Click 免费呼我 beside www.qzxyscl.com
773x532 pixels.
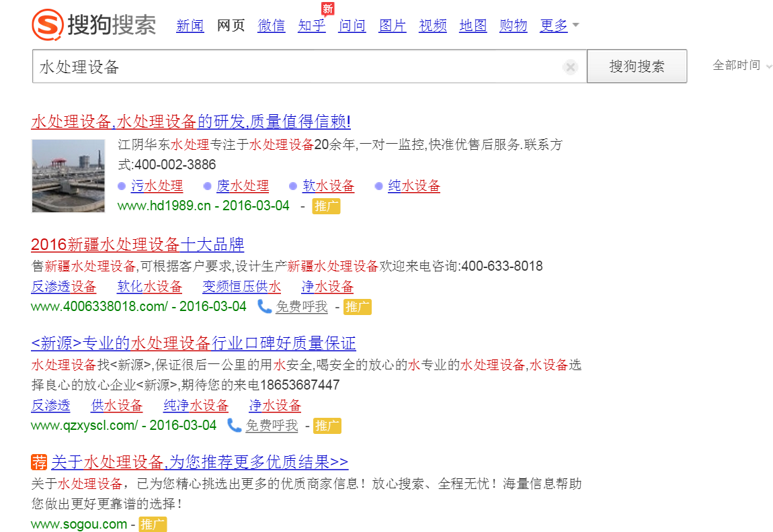tap(272, 426)
